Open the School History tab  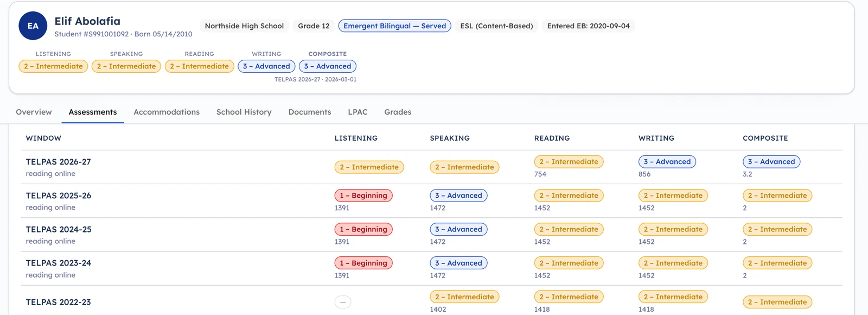(244, 112)
